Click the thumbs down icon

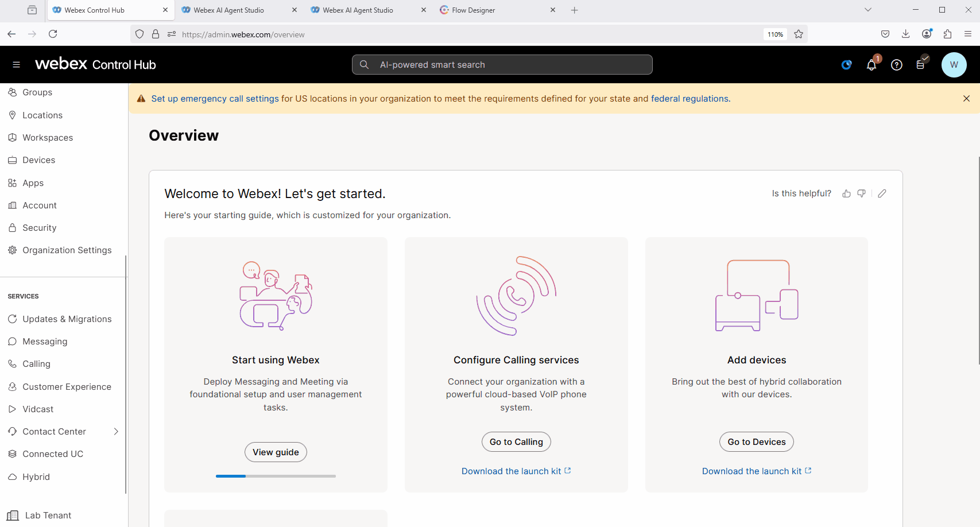[861, 194]
